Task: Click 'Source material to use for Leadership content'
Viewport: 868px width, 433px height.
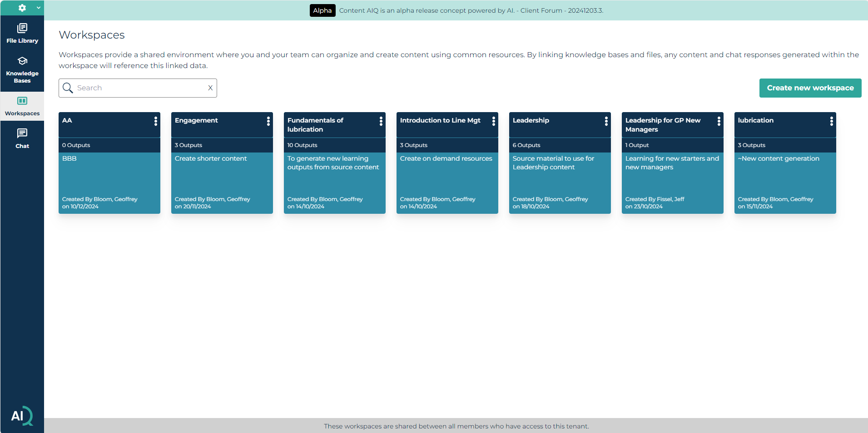Action: click(x=553, y=163)
